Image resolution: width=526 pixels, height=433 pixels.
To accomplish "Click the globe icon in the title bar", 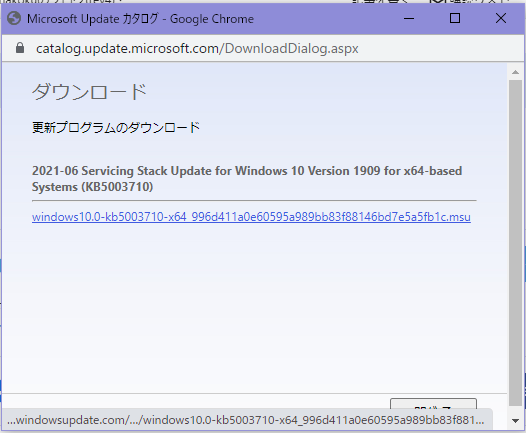I will (x=14, y=18).
